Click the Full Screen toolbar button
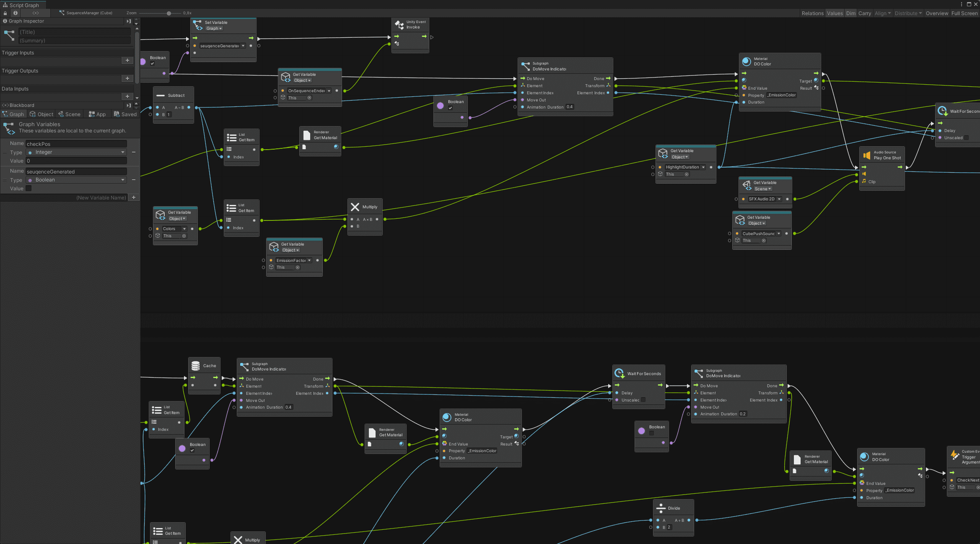This screenshot has height=544, width=980. coord(964,13)
